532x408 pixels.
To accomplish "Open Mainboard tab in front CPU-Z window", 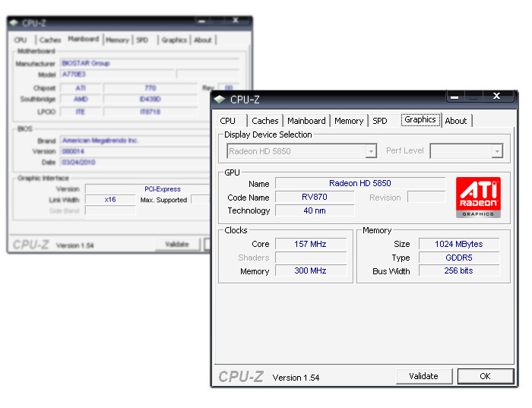I will tap(306, 121).
